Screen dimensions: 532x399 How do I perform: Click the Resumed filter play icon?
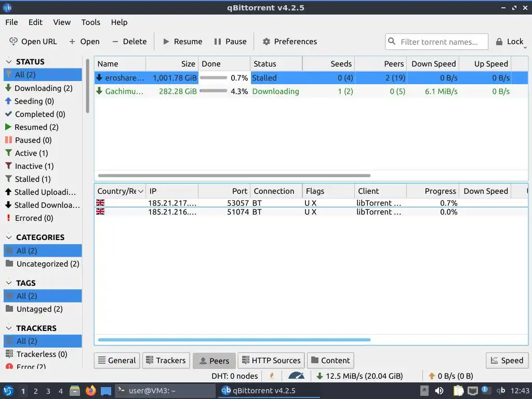[x=8, y=127]
